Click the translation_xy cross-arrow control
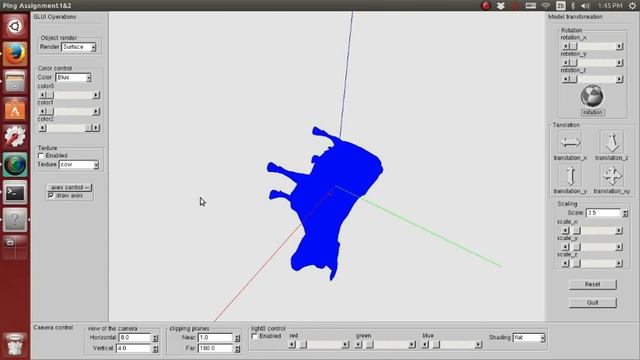Viewport: 640px width, 360px height. (x=612, y=176)
